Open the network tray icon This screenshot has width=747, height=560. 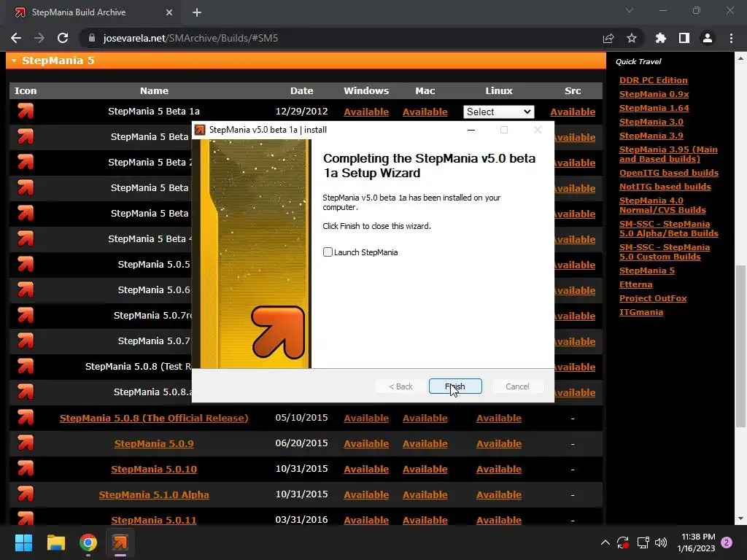click(643, 542)
